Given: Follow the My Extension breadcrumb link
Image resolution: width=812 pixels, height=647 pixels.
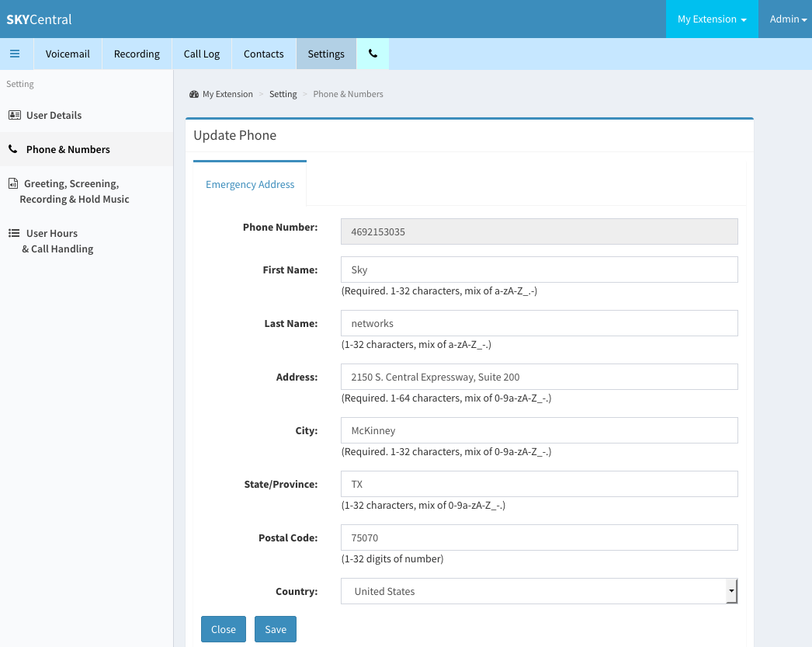Looking at the screenshot, I should point(228,94).
